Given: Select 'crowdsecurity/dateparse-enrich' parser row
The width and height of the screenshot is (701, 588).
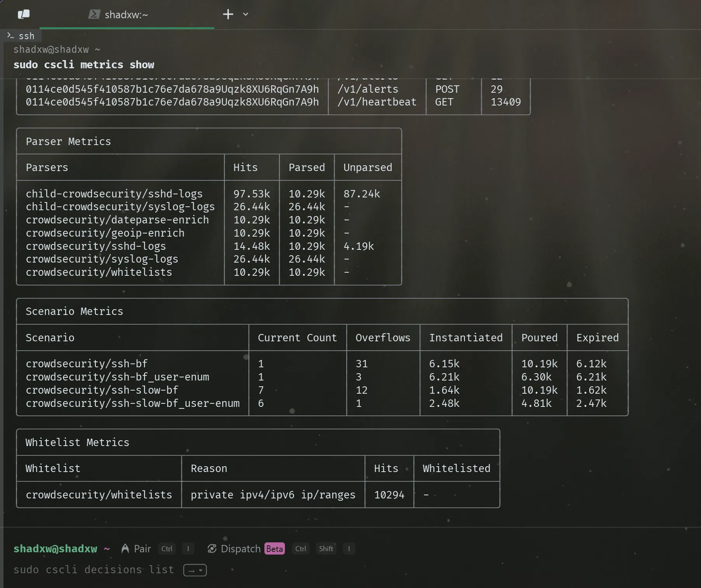Looking at the screenshot, I should tap(117, 220).
